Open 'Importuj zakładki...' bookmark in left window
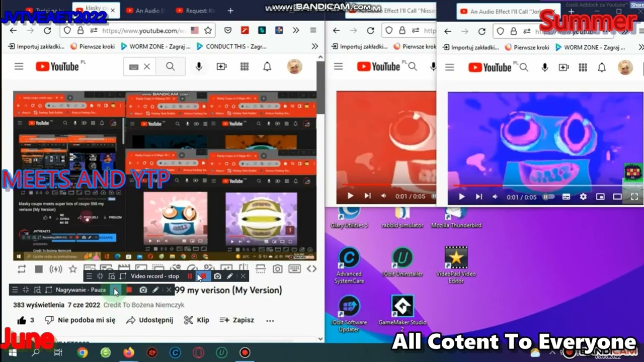This screenshot has width=644, height=362. [x=36, y=46]
